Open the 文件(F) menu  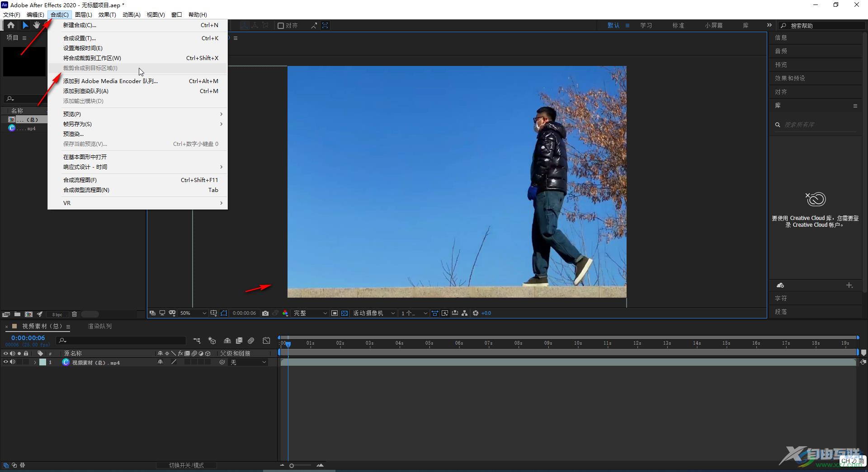pos(12,15)
